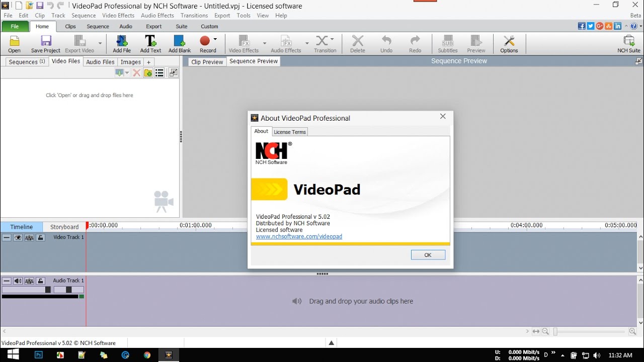Undock the Sequence Preview panel icon

click(x=639, y=61)
